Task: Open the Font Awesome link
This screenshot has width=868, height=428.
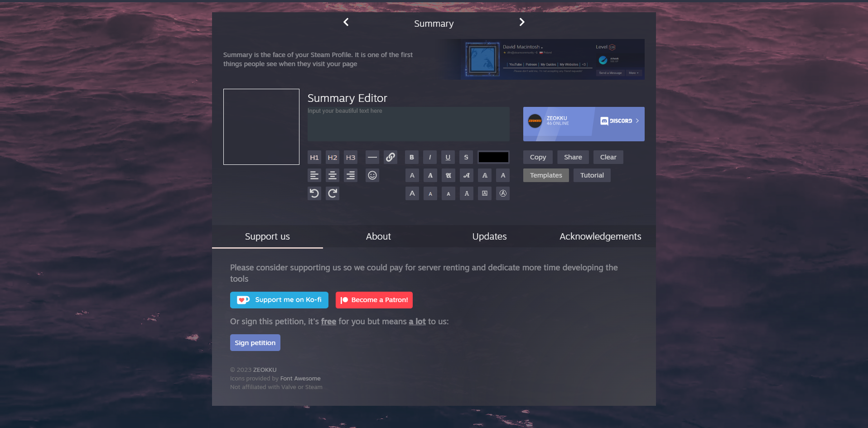Action: [x=300, y=379]
